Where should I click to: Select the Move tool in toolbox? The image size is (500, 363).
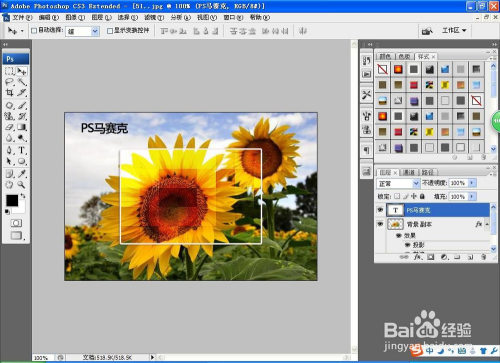point(22,71)
